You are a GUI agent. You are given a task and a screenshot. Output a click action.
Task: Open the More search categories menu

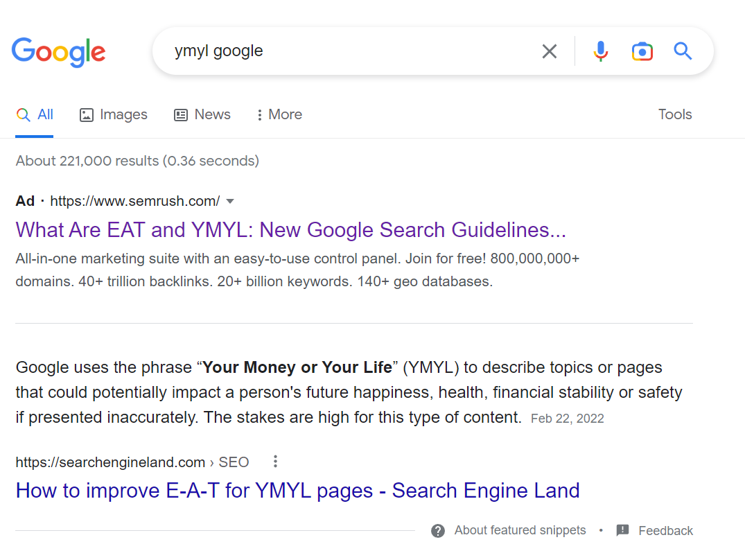279,114
